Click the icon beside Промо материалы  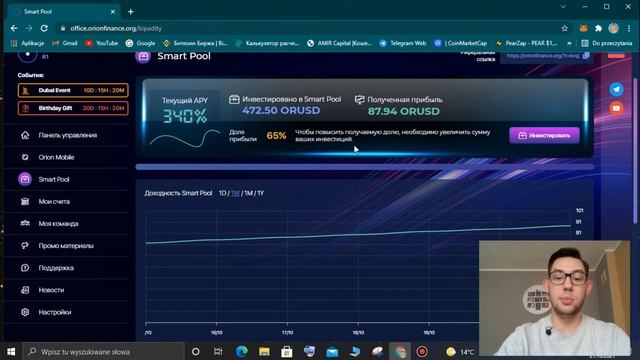pos(25,246)
